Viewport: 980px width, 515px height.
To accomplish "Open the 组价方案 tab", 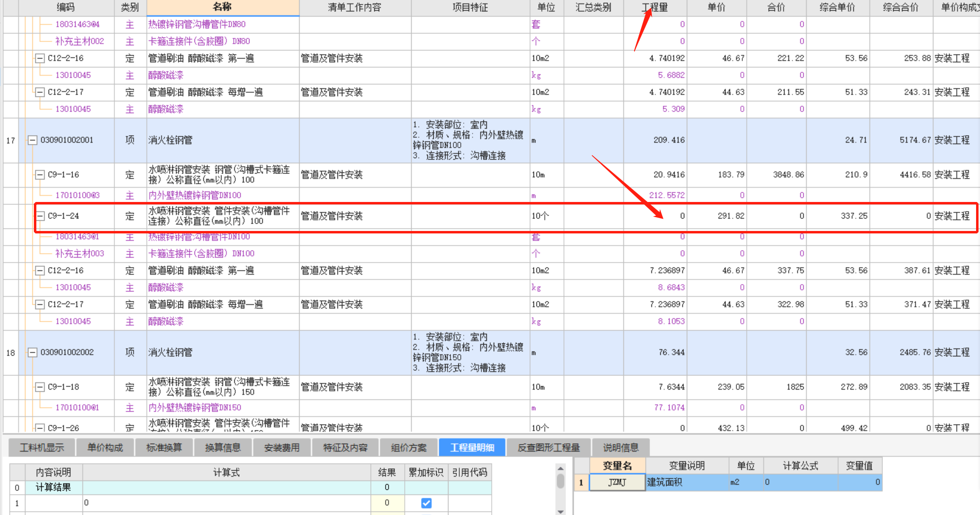I will click(409, 448).
